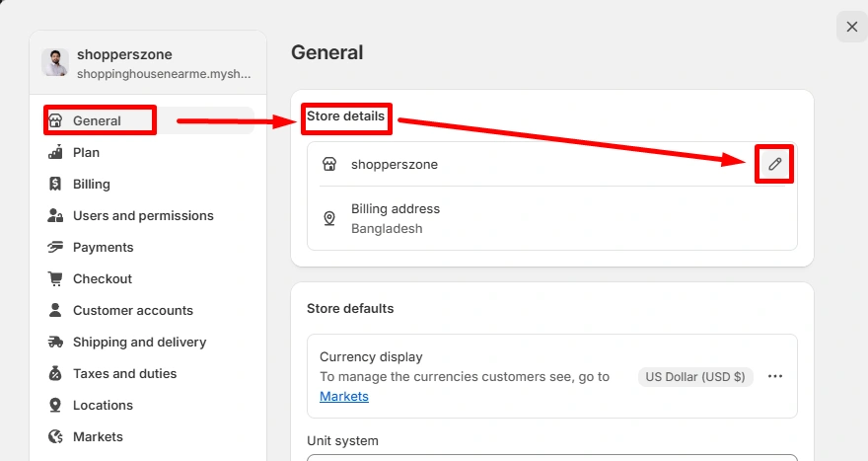Close the settings panel with X button
The image size is (868, 461).
pos(851,27)
